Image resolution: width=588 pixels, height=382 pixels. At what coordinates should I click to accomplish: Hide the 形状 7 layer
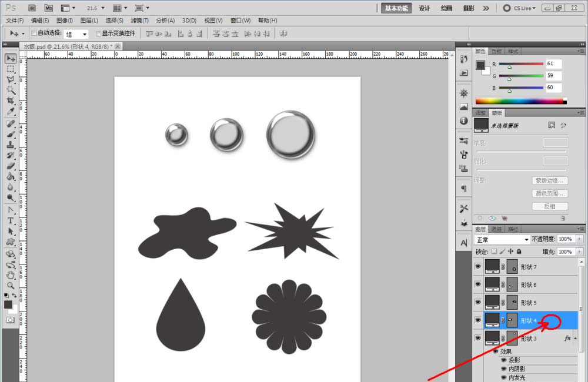(x=477, y=267)
